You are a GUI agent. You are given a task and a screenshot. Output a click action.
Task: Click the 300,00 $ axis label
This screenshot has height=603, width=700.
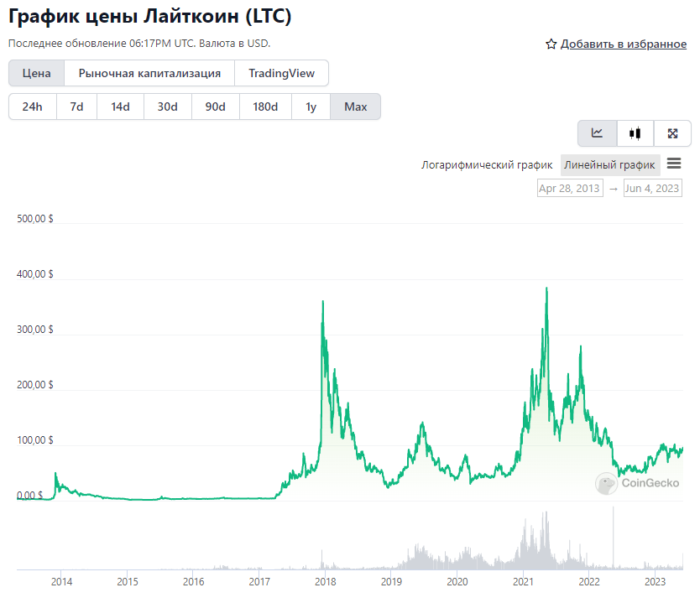tap(34, 329)
